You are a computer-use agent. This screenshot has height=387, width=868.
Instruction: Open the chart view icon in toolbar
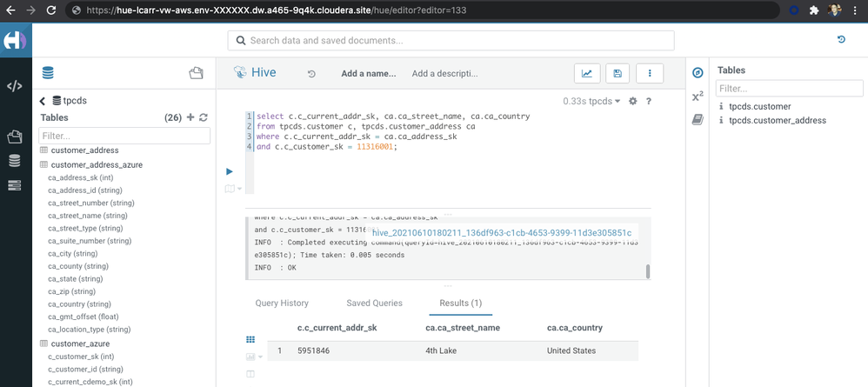click(x=587, y=73)
